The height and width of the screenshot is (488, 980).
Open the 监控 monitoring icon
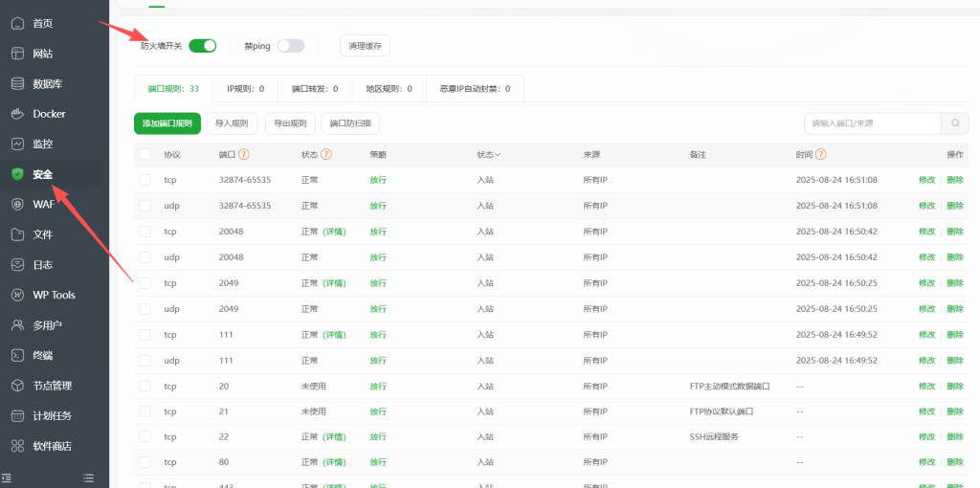pos(17,144)
